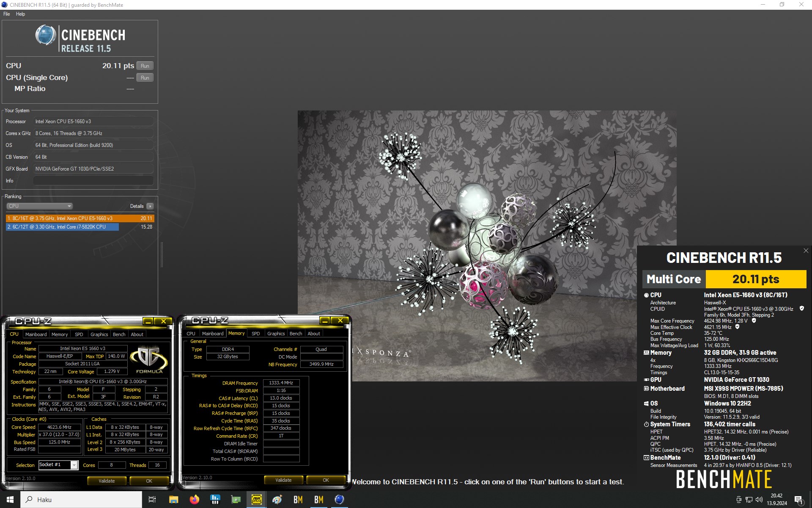Click OK in right CPU-Z window

click(x=326, y=480)
